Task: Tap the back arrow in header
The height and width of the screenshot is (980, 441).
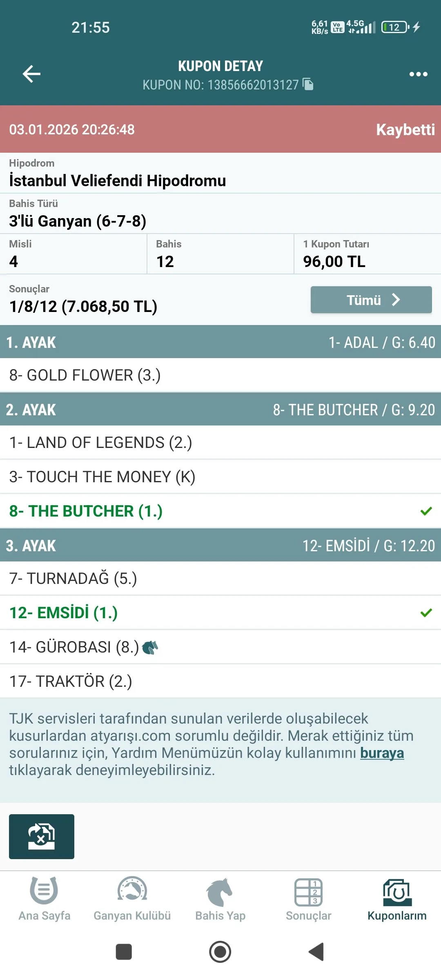Action: pyautogui.click(x=31, y=74)
